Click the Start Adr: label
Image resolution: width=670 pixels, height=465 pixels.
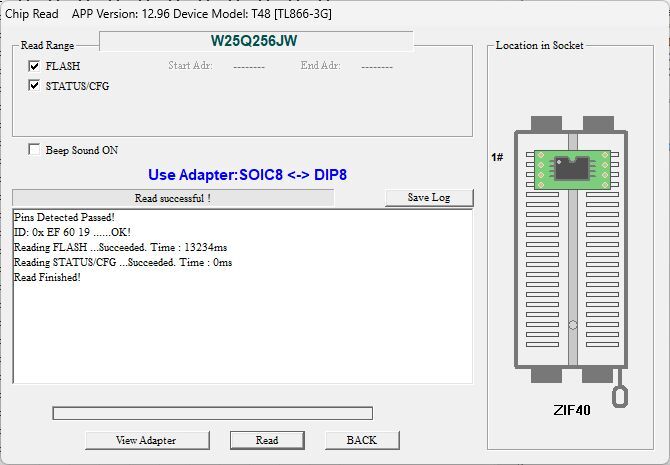click(x=190, y=65)
